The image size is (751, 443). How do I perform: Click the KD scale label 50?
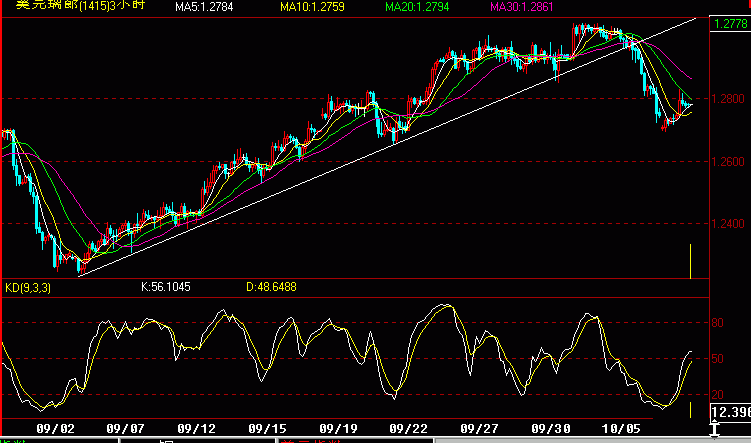point(717,359)
